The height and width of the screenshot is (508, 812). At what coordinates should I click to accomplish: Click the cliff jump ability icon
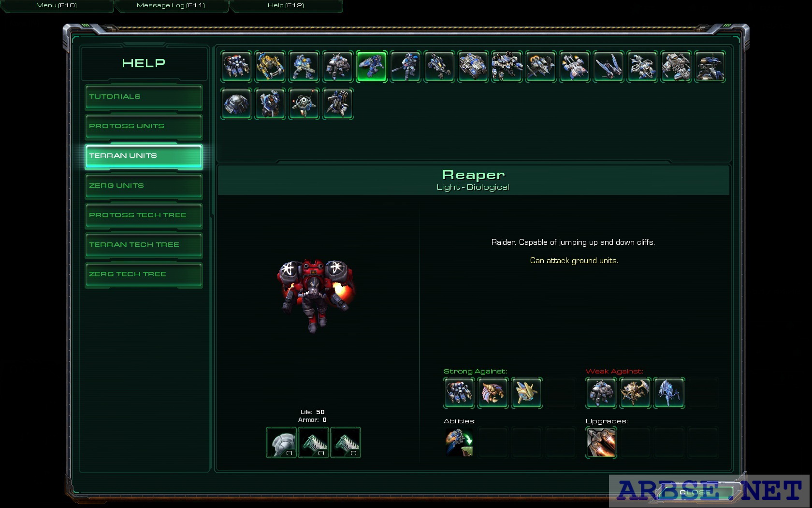coord(459,442)
